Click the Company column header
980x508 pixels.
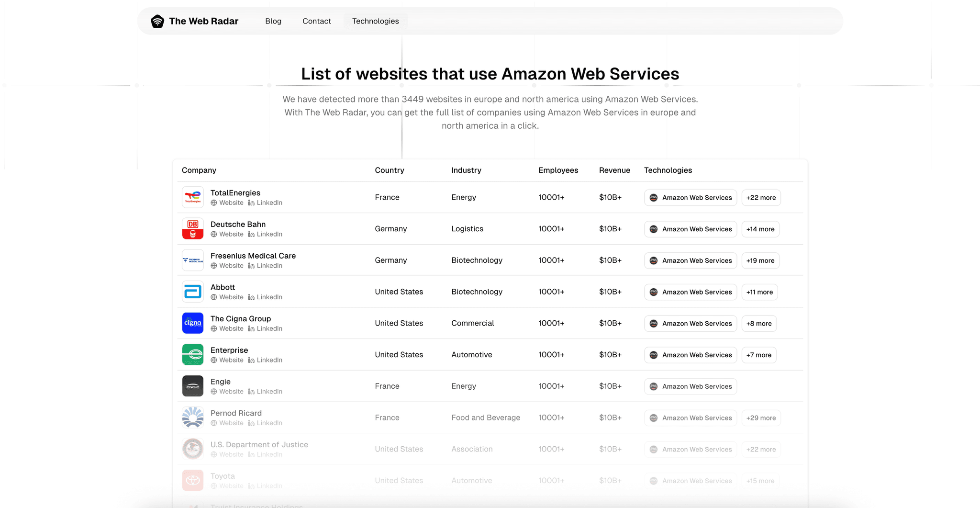tap(199, 170)
